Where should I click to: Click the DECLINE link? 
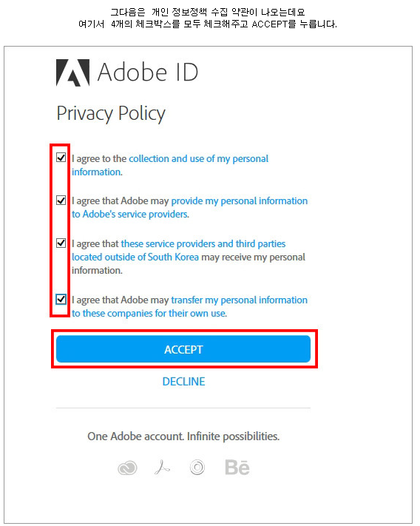coord(183,382)
